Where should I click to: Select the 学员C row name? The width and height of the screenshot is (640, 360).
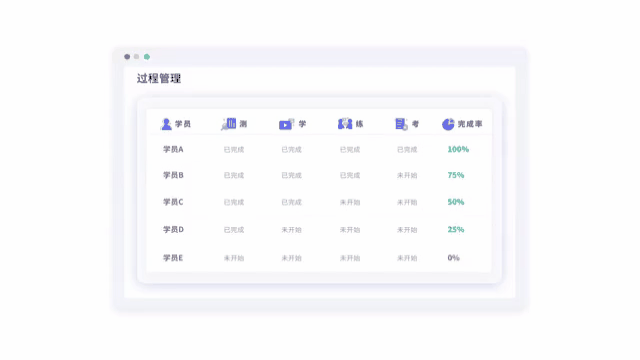[x=173, y=202]
